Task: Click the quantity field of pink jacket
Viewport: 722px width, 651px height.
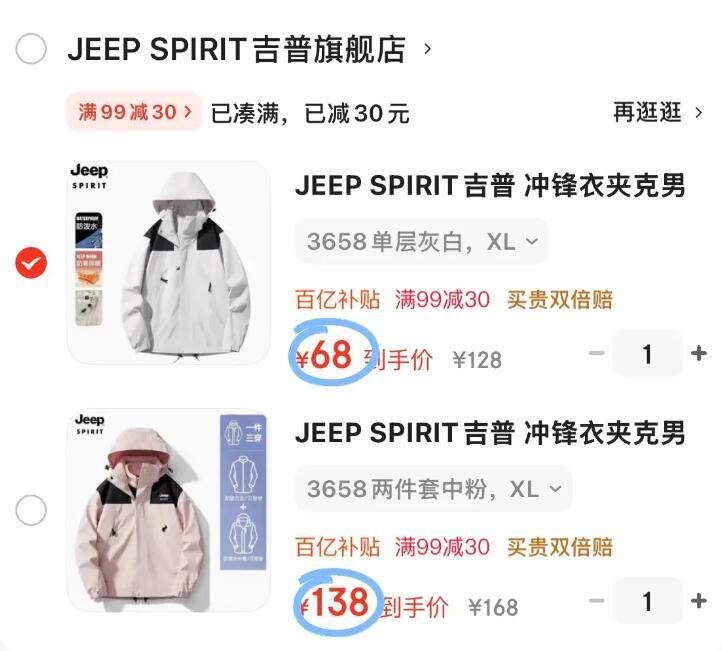Action: (647, 601)
